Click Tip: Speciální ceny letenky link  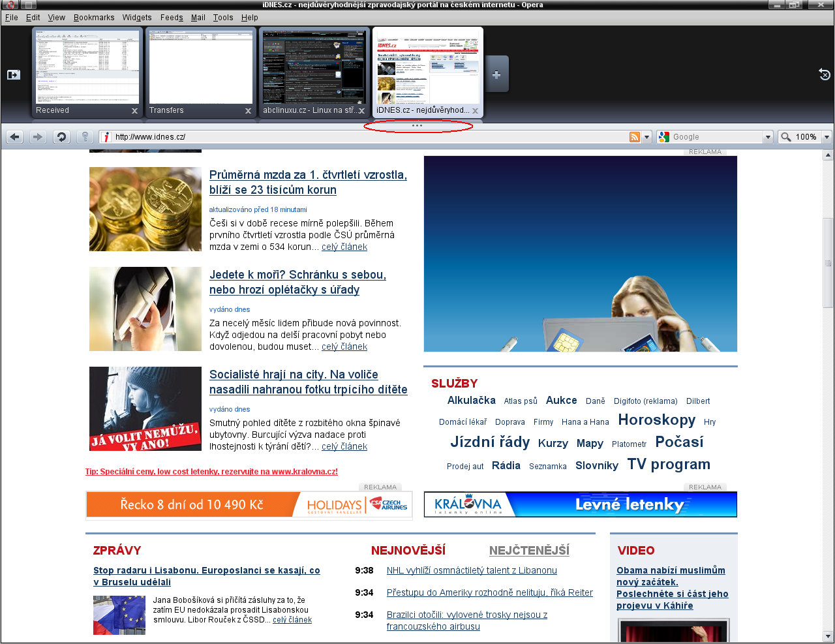point(211,472)
